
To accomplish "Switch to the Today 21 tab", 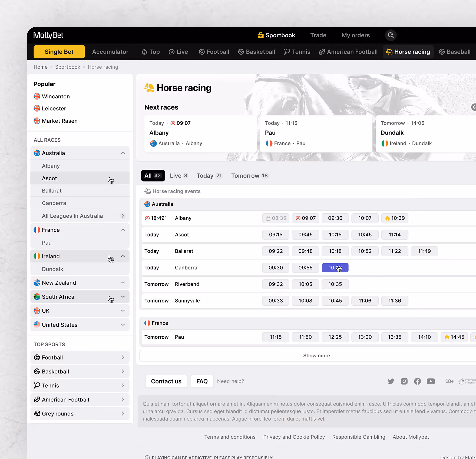I will point(209,176).
